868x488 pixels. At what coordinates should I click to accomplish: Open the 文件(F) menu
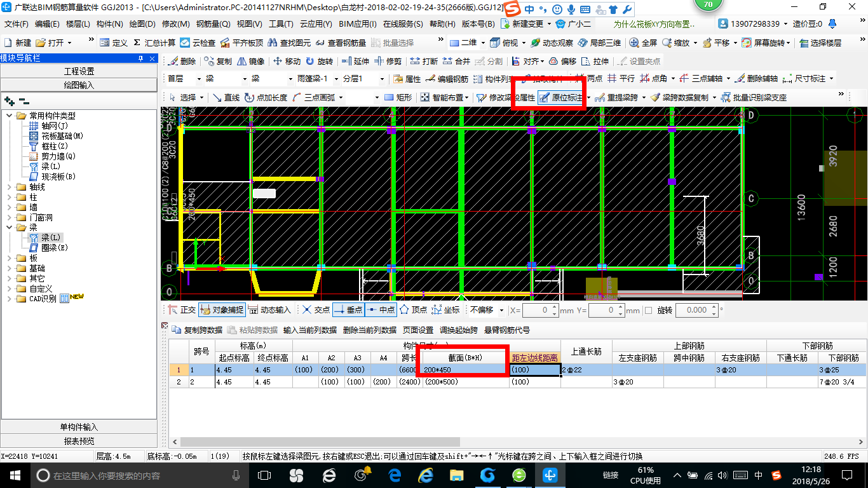[x=17, y=24]
